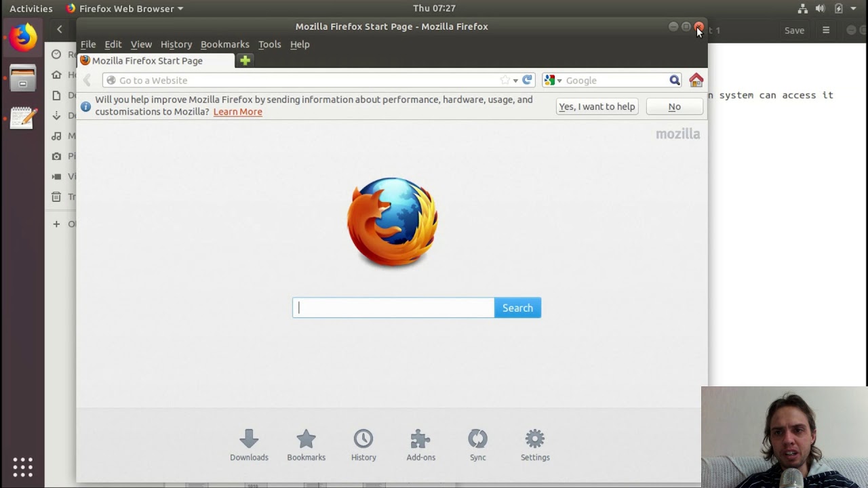Viewport: 868px width, 488px height.
Task: Open Pictures in the Files window sidebar
Action: click(56, 156)
